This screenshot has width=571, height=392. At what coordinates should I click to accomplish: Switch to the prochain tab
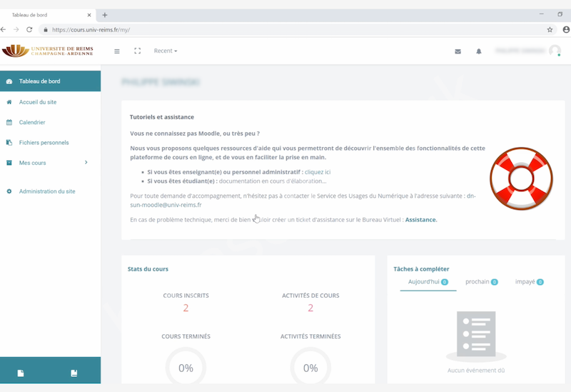tap(481, 282)
